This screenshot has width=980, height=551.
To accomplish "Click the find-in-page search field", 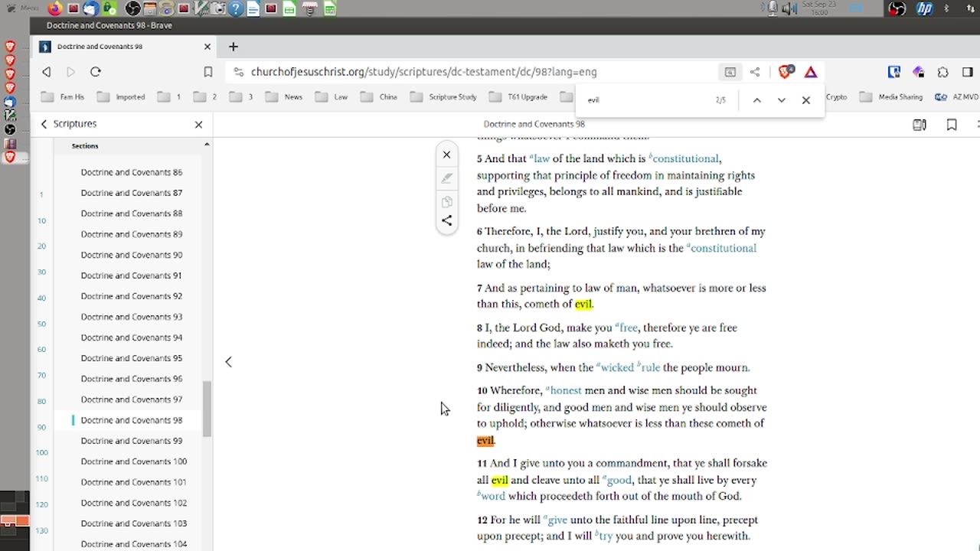I will coord(643,100).
